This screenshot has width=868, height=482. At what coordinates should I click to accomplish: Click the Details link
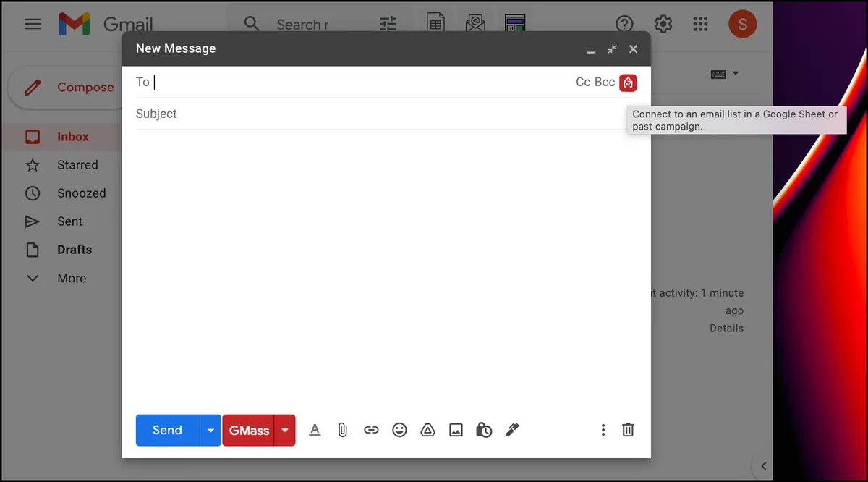point(726,328)
